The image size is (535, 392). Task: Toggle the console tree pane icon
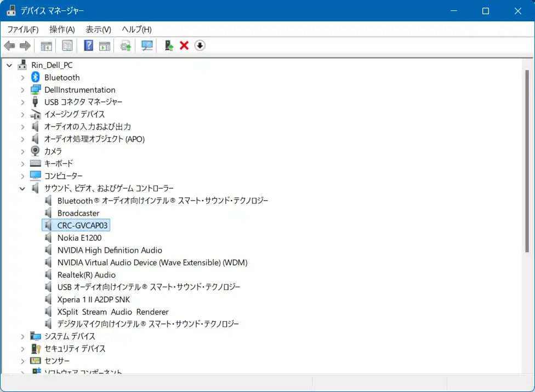(x=47, y=46)
